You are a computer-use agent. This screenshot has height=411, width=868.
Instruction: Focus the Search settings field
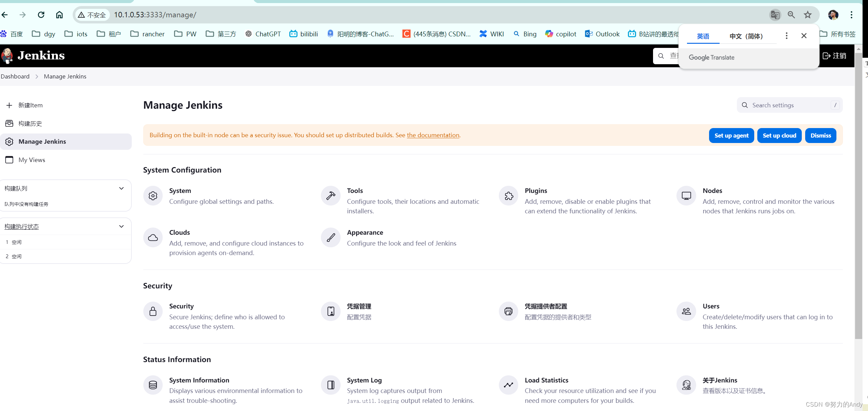(790, 105)
